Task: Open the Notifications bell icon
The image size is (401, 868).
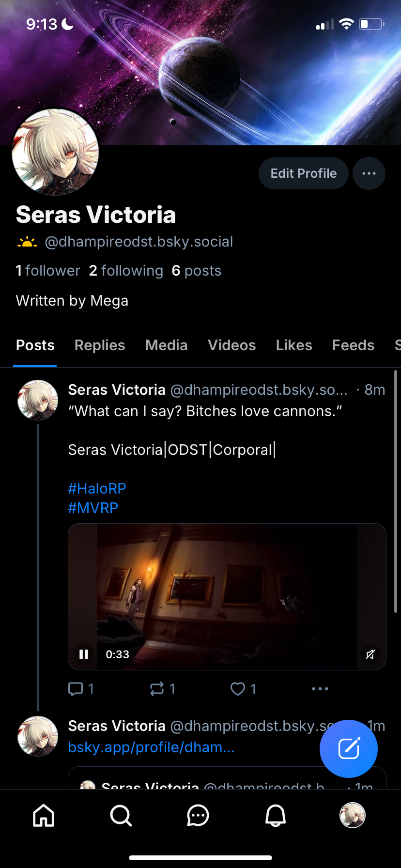Action: pos(276,815)
